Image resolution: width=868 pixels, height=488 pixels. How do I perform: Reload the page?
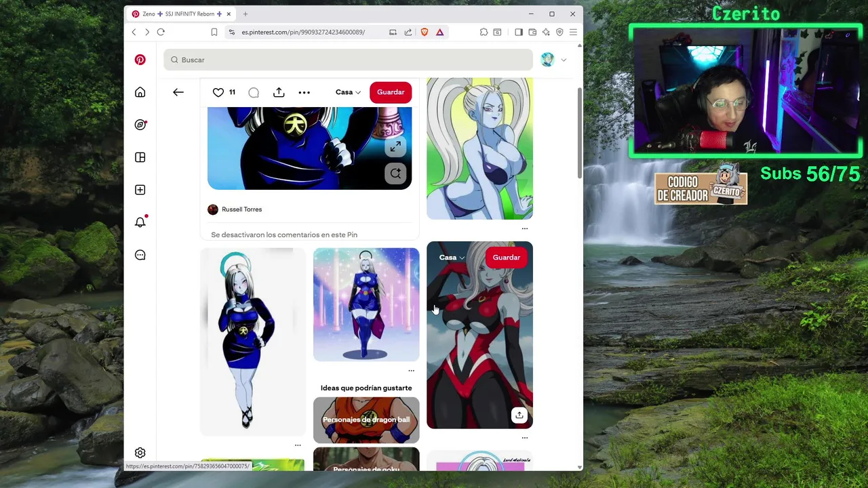tap(161, 32)
